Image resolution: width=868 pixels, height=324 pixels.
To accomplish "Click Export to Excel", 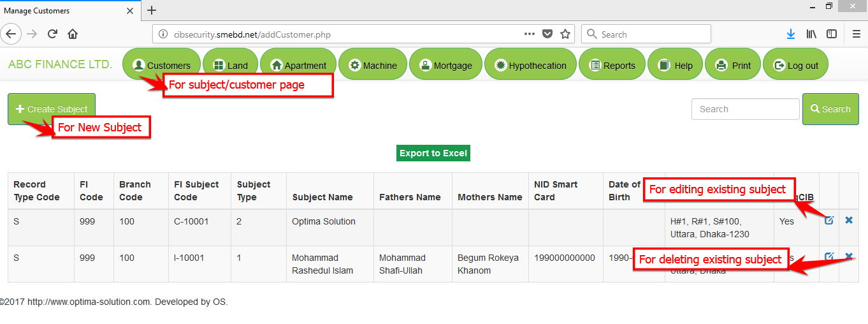I will [x=433, y=153].
